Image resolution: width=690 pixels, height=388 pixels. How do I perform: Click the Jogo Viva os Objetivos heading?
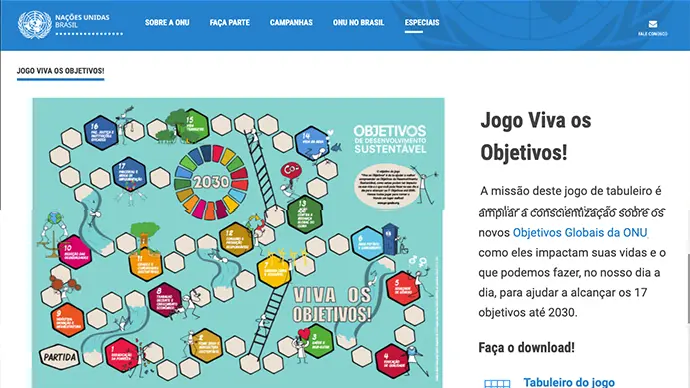tap(536, 136)
